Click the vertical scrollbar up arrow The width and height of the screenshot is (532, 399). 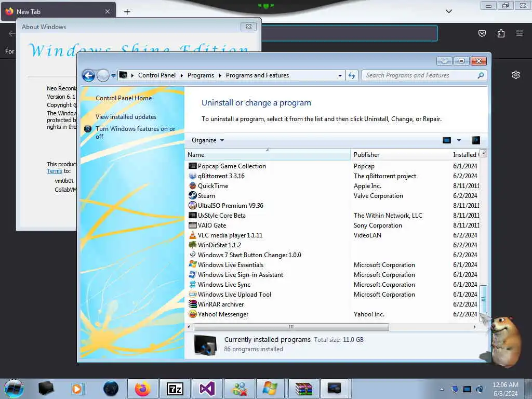point(484,153)
